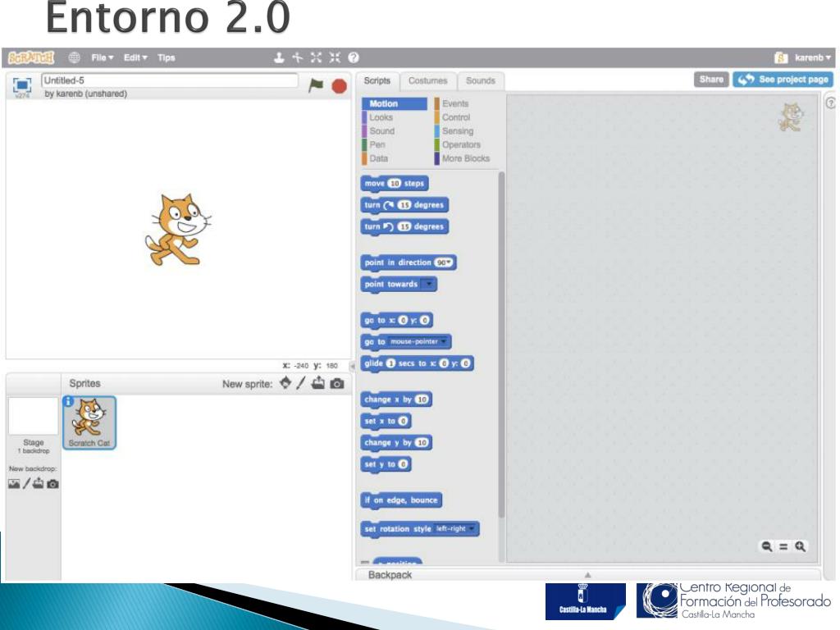840x630 pixels.
Task: Select the Data block category
Action: [379, 158]
